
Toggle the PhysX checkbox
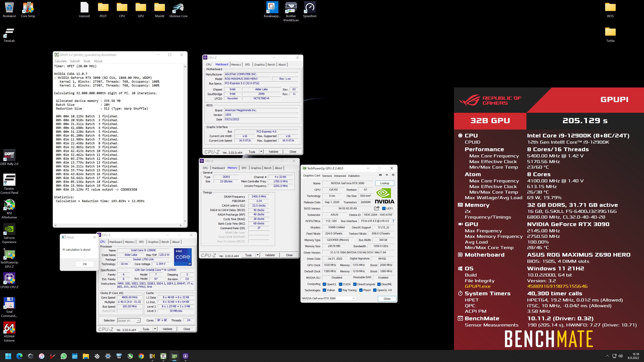click(361, 290)
